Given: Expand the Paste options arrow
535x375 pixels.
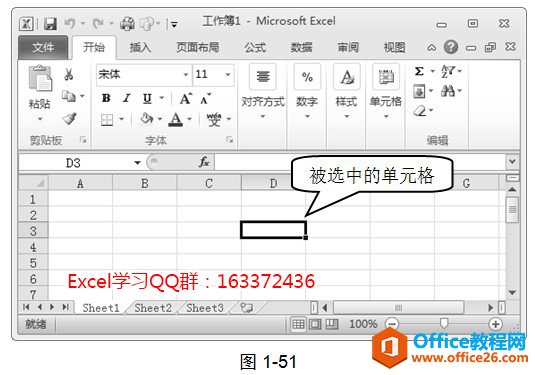Looking at the screenshot, I should coord(40,119).
